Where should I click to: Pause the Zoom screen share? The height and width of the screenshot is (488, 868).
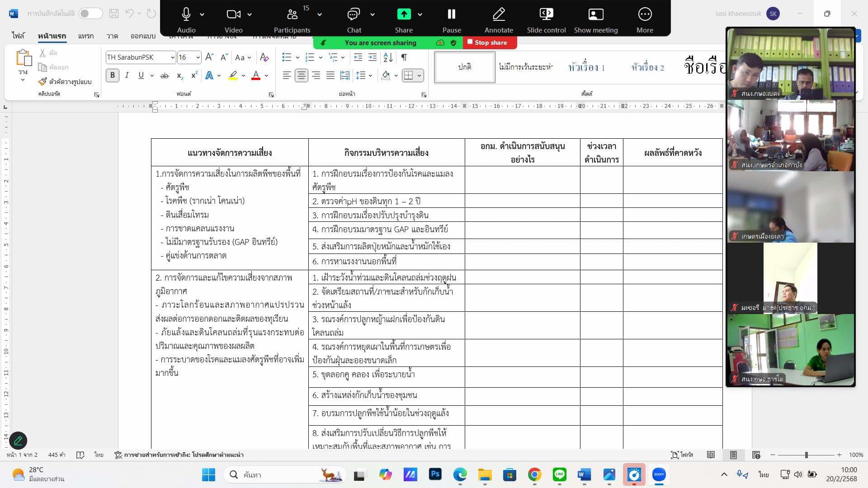(x=452, y=20)
